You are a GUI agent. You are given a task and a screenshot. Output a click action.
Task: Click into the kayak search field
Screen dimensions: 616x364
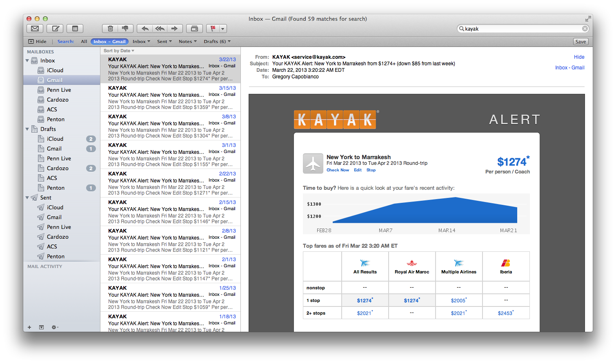(523, 29)
